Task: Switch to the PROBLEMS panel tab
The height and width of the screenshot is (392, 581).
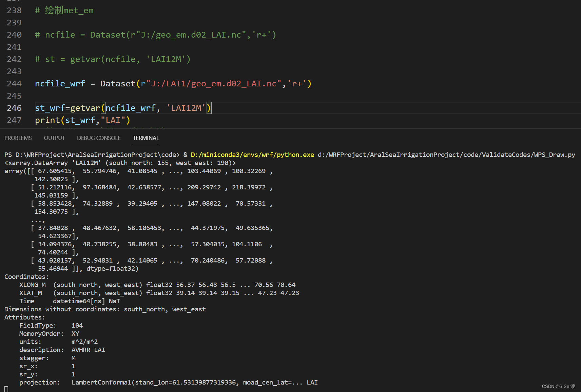Action: pyautogui.click(x=18, y=138)
